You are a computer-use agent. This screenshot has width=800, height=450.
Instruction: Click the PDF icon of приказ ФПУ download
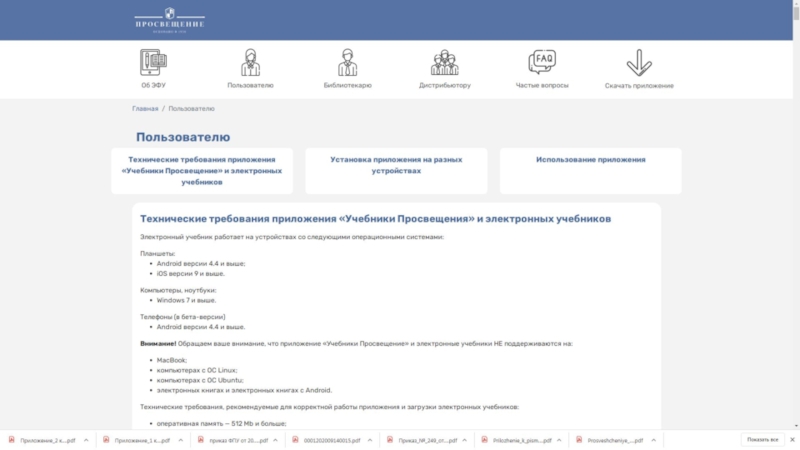[x=201, y=440]
